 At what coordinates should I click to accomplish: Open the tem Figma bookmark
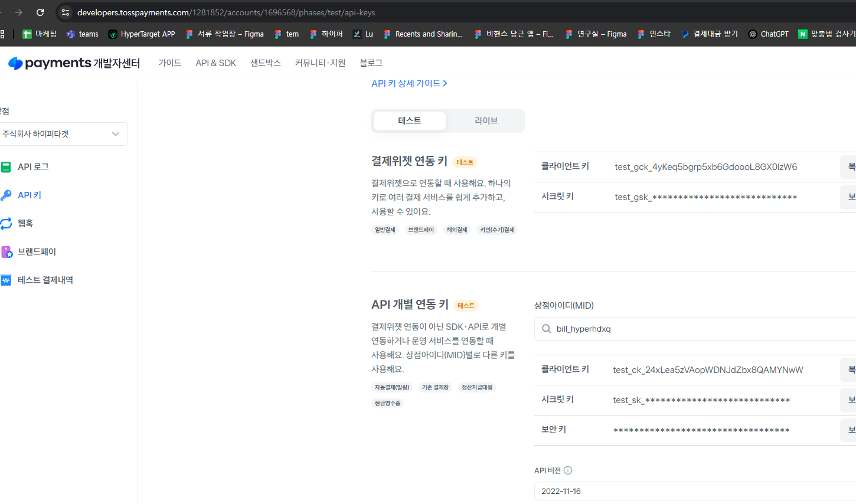[x=286, y=34]
